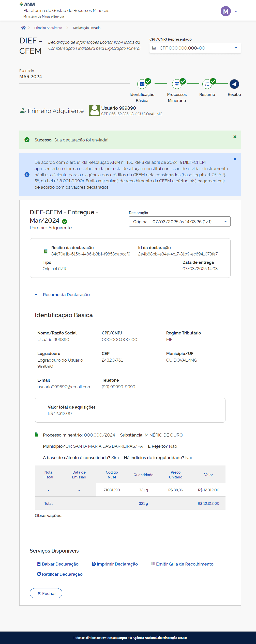Click Imprimir Declaração link
Screen dimensions: 256x644
click(x=115, y=564)
